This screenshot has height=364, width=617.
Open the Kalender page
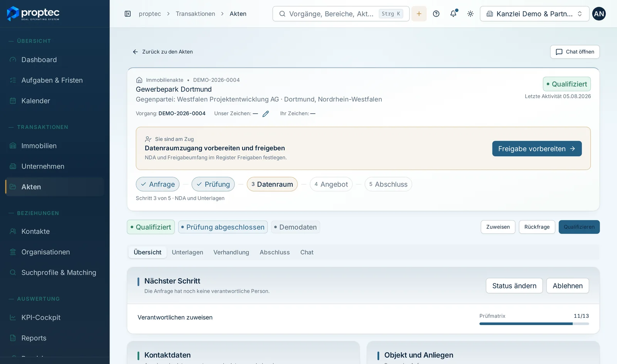click(55, 101)
